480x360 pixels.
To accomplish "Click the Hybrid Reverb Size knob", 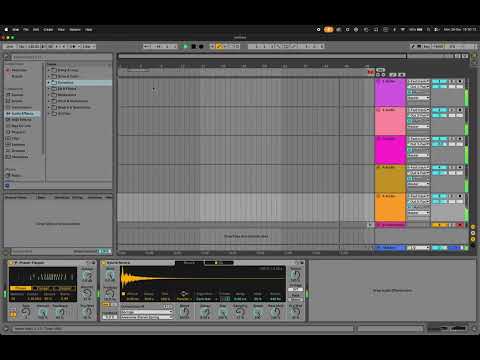I will coord(223,313).
